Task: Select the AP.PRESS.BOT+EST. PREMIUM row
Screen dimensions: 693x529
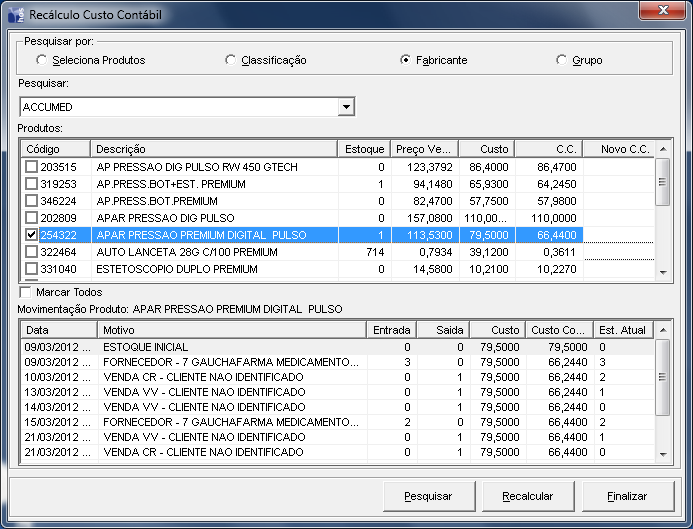Action: 338,183
